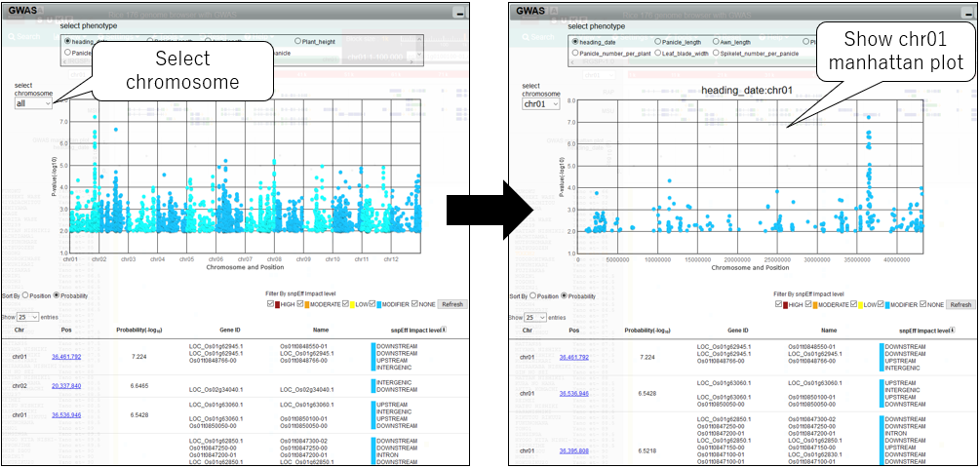Screen dimensions: 980x468
Task: Select Leaf_blade_width phenotype radio
Action: (657, 53)
